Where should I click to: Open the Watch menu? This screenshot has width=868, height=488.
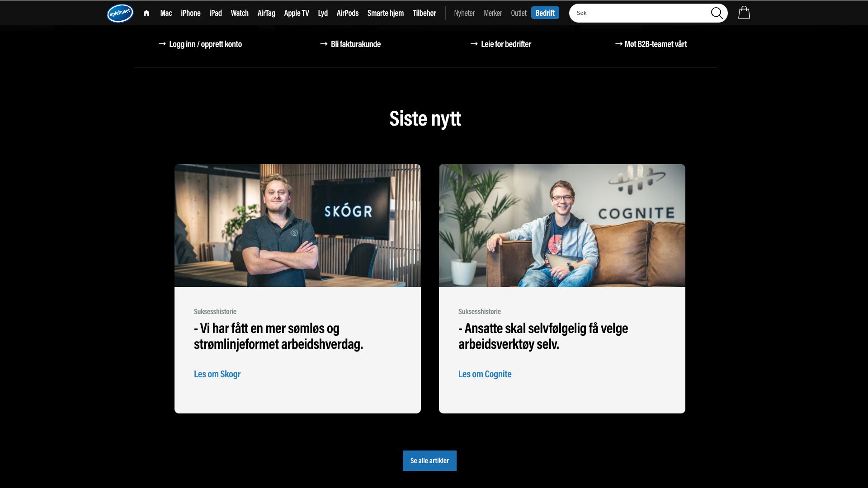pyautogui.click(x=240, y=13)
